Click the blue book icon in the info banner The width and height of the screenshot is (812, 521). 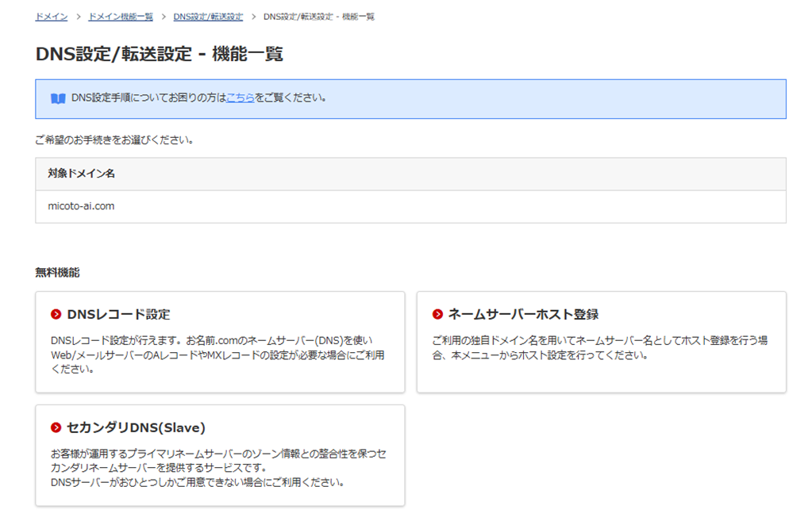coord(58,98)
